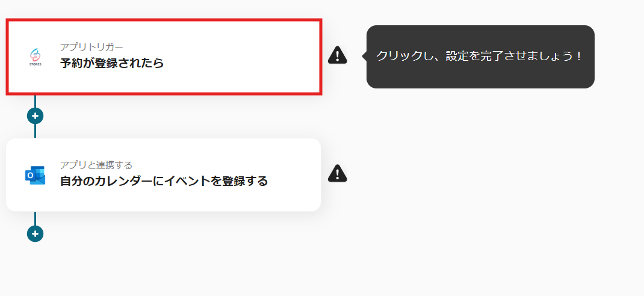Screen dimensions: 644x296
Task: Click warning triangle beside Outlook calendar step
Action: [338, 173]
